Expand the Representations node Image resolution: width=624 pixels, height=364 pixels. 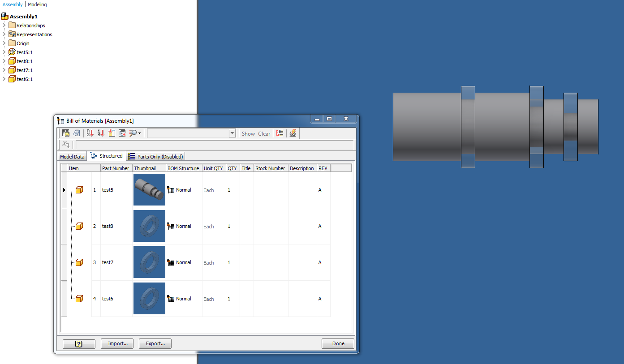(4, 34)
